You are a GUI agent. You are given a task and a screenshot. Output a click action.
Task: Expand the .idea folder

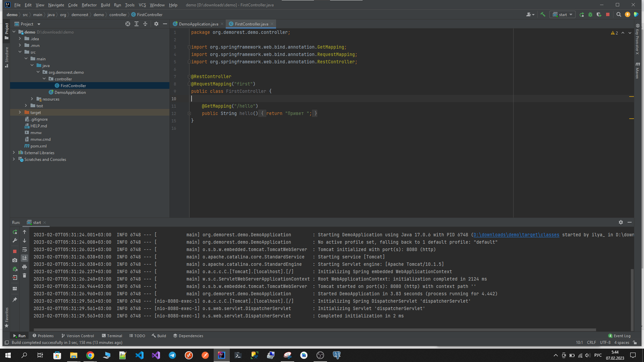[x=20, y=39]
